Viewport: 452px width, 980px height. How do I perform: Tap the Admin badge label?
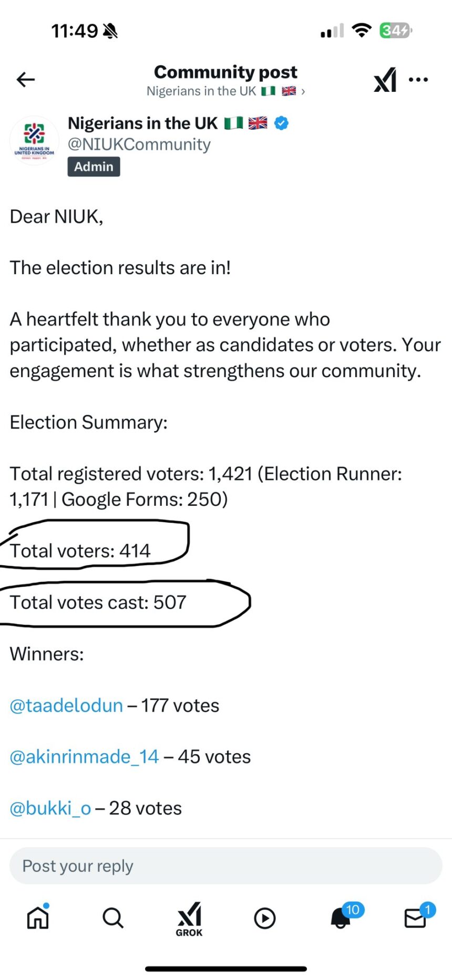point(94,166)
